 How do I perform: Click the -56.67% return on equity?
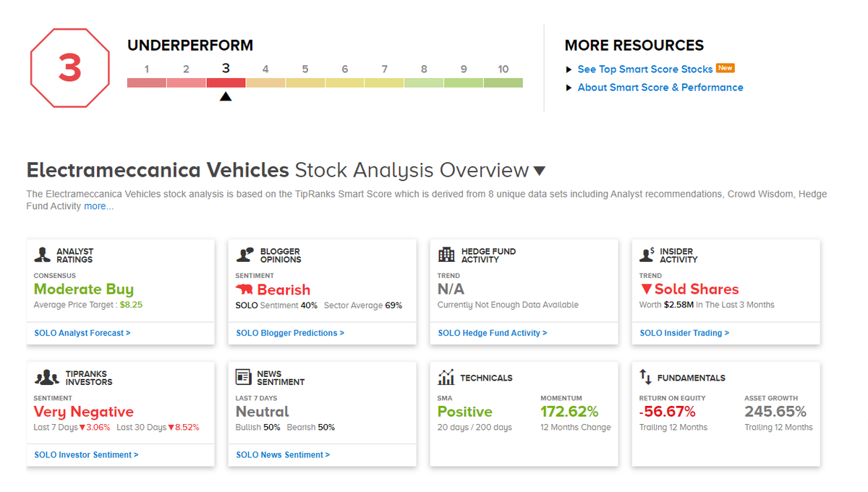pos(668,412)
